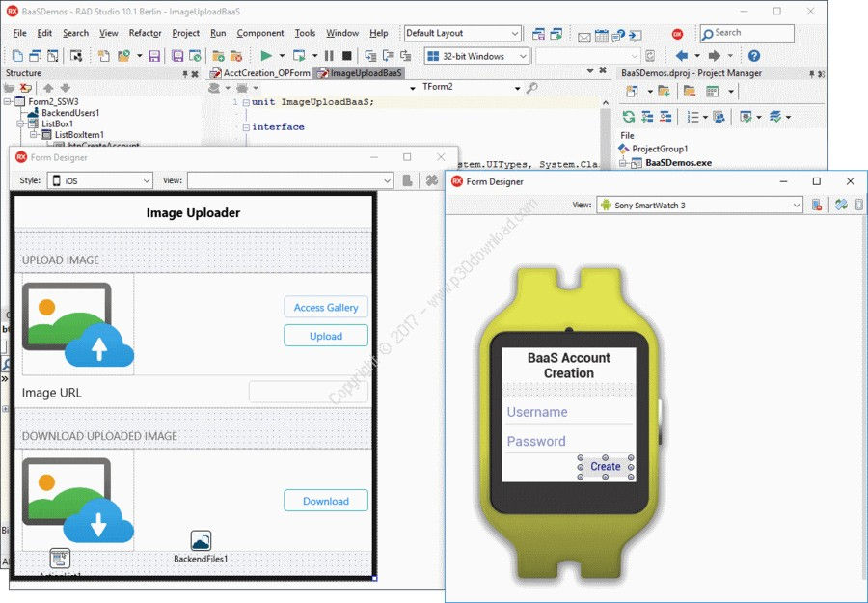Collapse the unit code fold marker
The height and width of the screenshot is (603, 868).
[246, 102]
